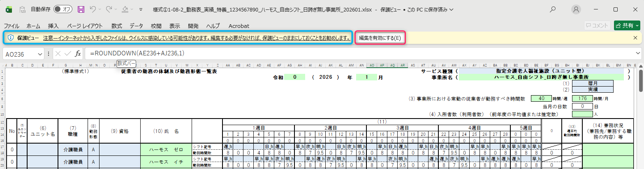Open the 数式 ribbon tab
Image resolution: width=644 pixels, height=169 pixels.
(x=116, y=25)
